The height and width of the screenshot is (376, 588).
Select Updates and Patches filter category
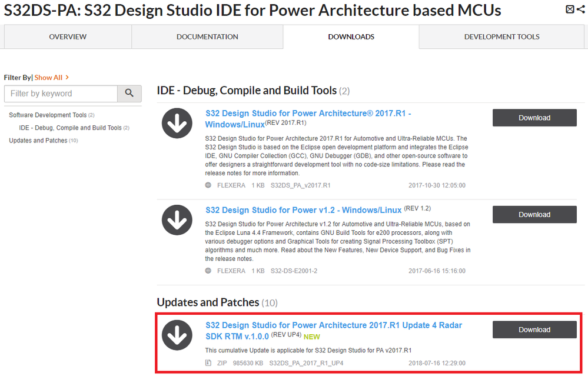coord(38,141)
